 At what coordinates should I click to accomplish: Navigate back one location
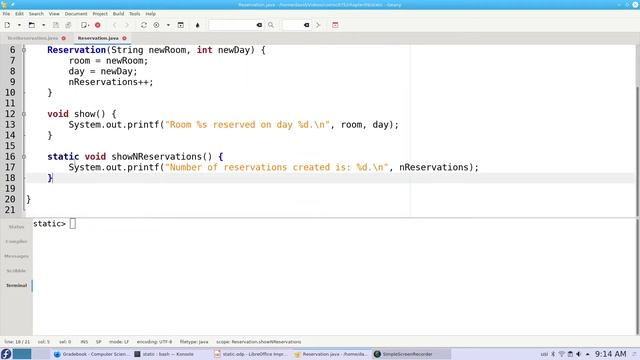click(115, 25)
